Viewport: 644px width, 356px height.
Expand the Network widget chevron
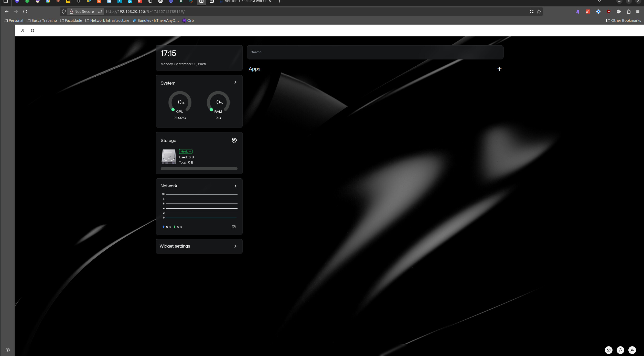[235, 186]
